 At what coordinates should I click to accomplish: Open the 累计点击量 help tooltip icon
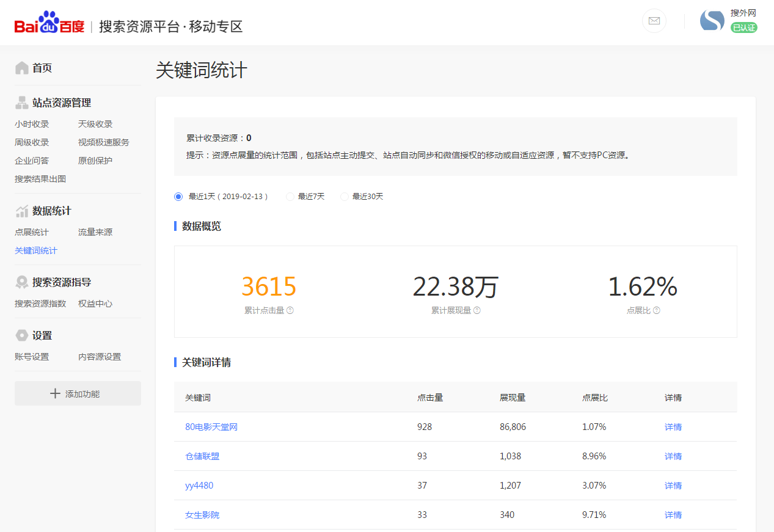pyautogui.click(x=290, y=311)
